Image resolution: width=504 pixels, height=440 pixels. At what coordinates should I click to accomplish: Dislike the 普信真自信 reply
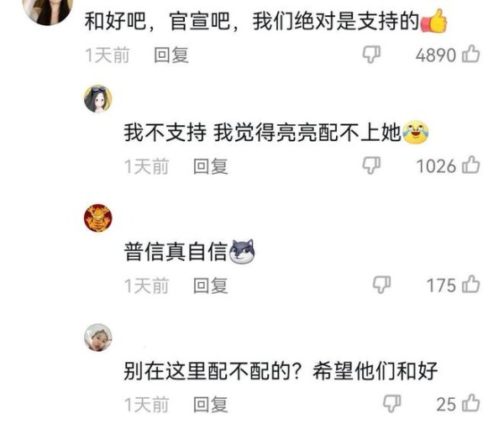pyautogui.click(x=382, y=285)
